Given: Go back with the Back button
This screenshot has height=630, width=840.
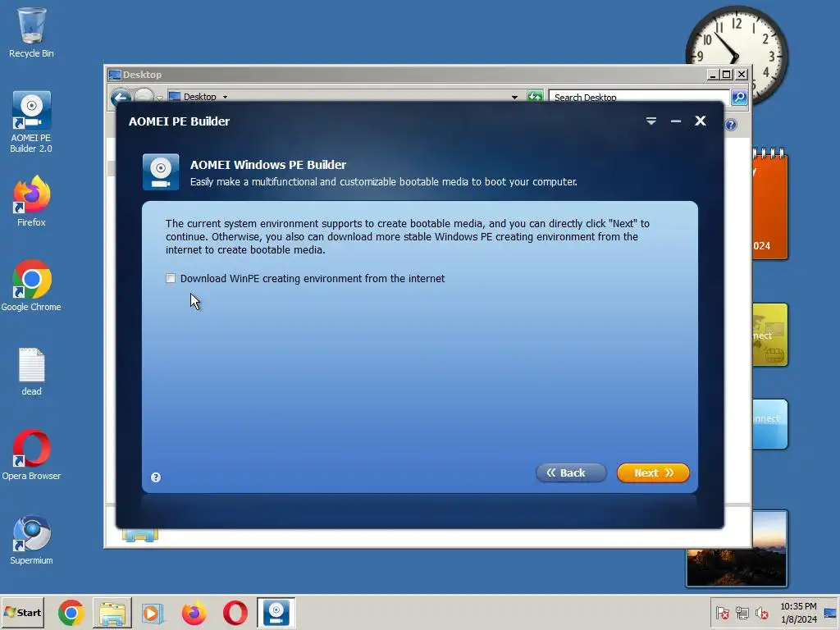Looking at the screenshot, I should coord(571,473).
